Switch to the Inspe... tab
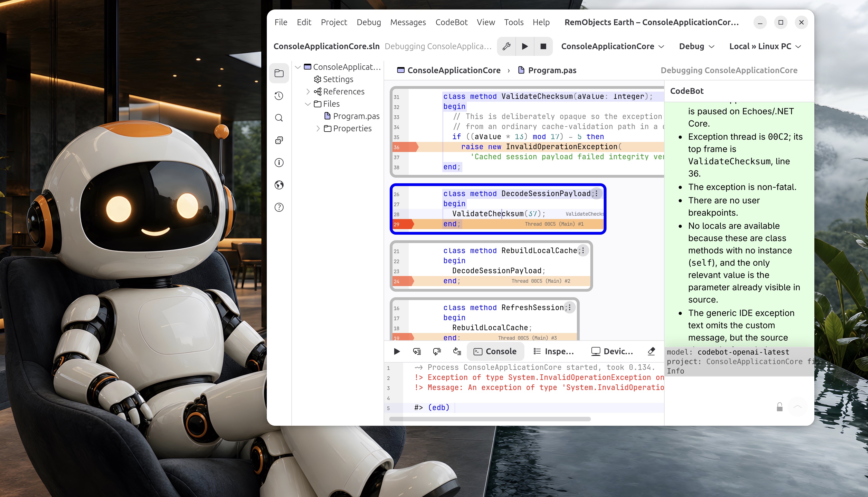The image size is (868, 497). (x=554, y=351)
